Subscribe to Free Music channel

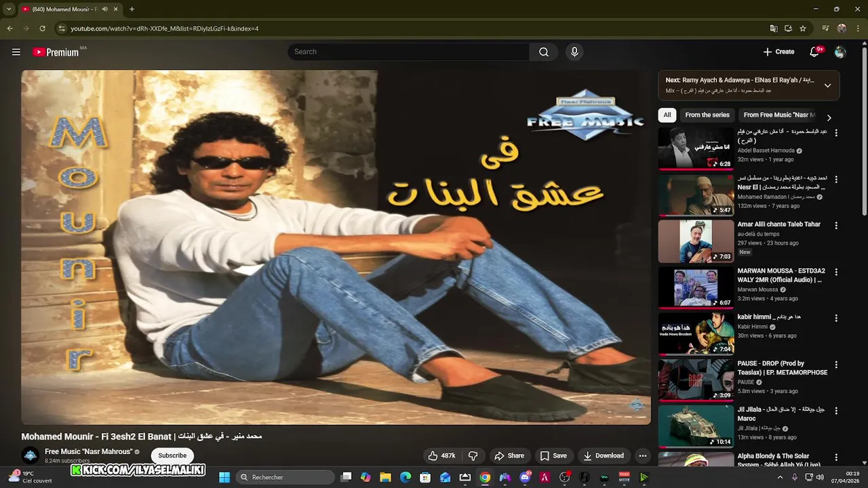coord(172,455)
